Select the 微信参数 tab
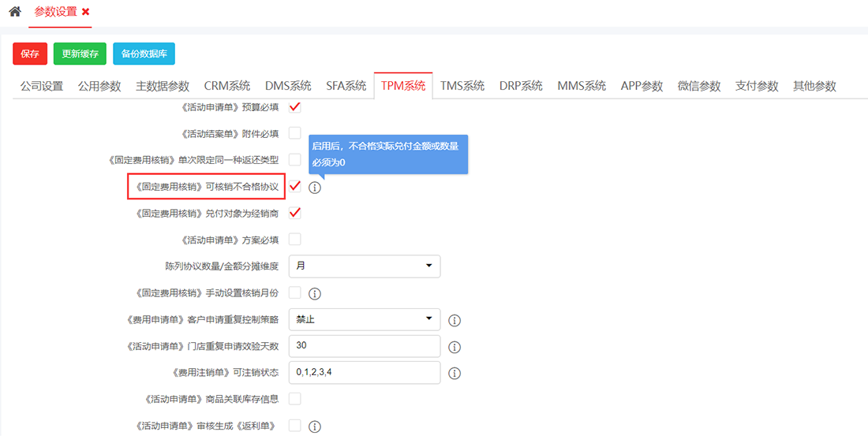The height and width of the screenshot is (443, 868). [698, 86]
